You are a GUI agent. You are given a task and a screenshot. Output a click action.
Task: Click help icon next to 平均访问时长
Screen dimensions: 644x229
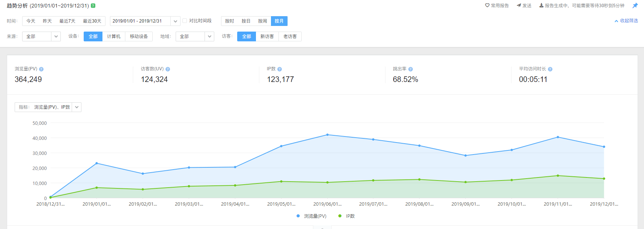click(550, 69)
